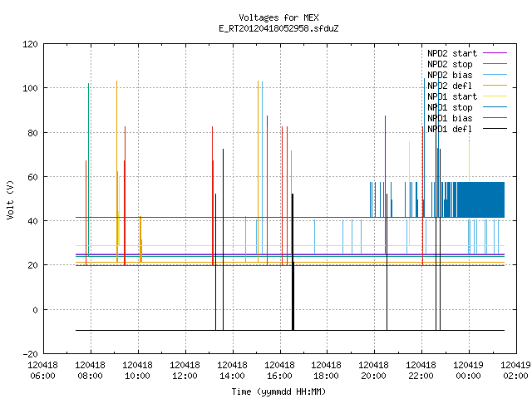Click the x-axis label 120418 22:00
532x399 pixels.
pos(421,371)
